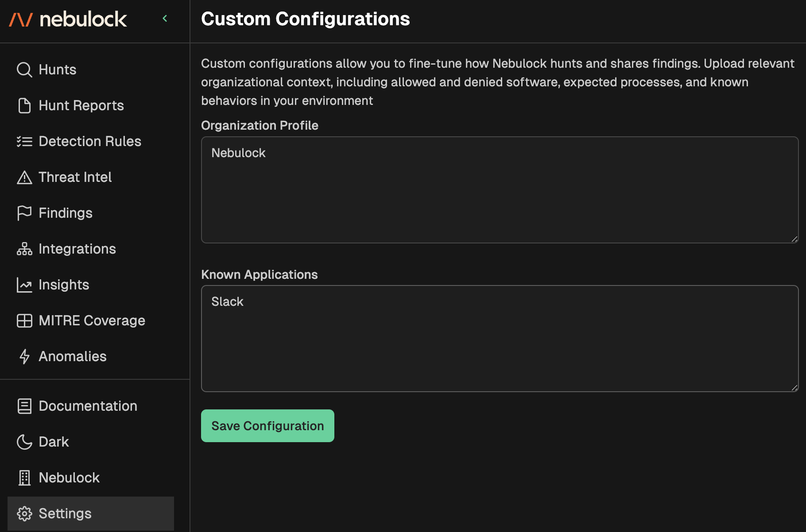This screenshot has height=532, width=806.
Task: Click the Hunt Reports document icon
Action: (24, 106)
